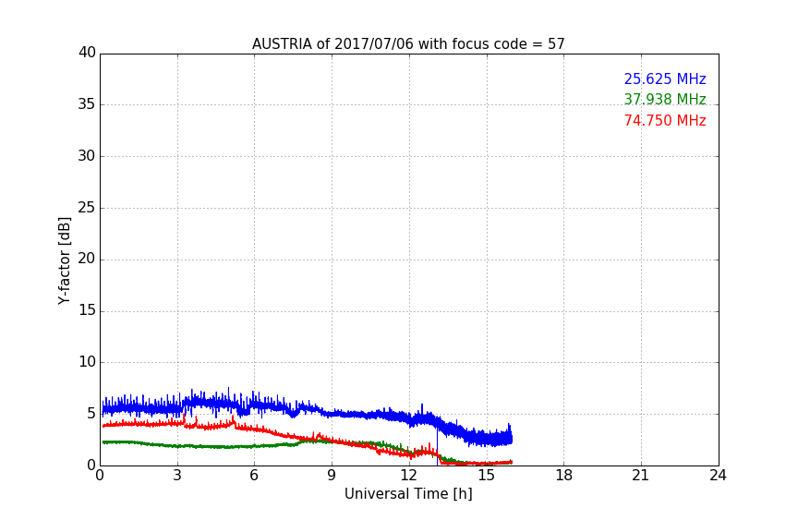The width and height of the screenshot is (798, 532).
Task: Click the y-axis tick label '25'
Action: [87, 208]
